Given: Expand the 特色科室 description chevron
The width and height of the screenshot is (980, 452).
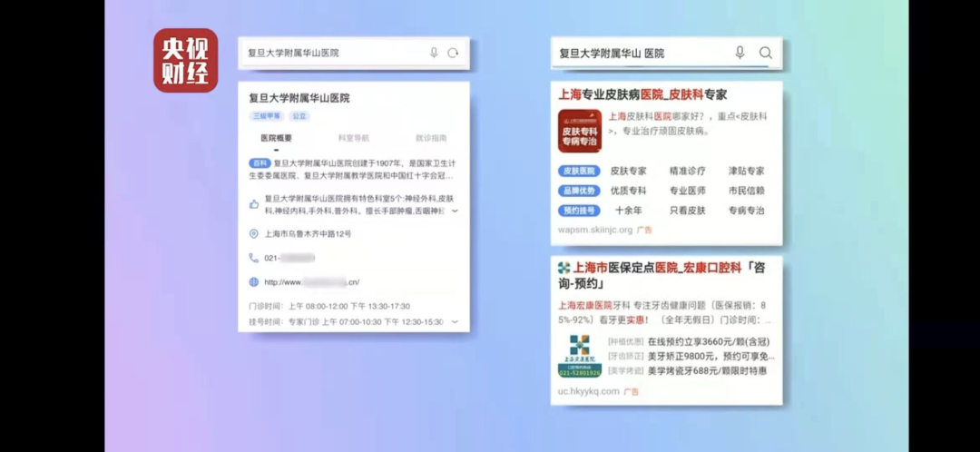Looking at the screenshot, I should 455,211.
